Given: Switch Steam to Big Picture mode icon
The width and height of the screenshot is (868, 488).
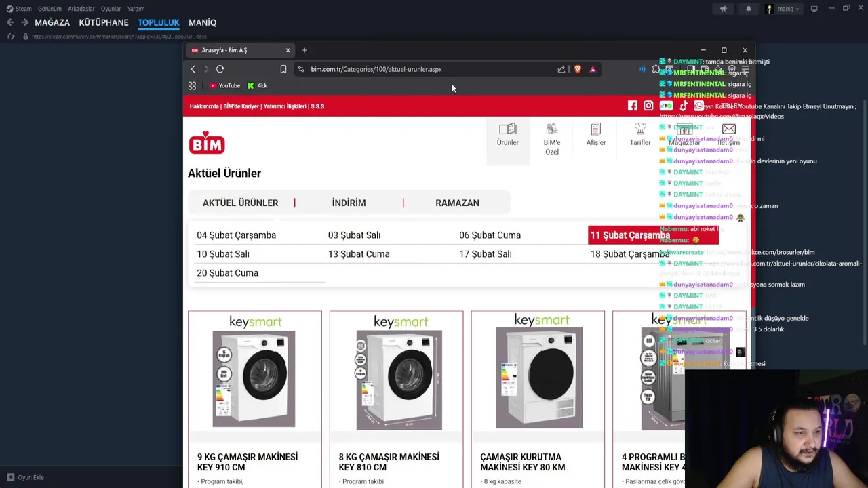Looking at the screenshot, I should (x=814, y=9).
